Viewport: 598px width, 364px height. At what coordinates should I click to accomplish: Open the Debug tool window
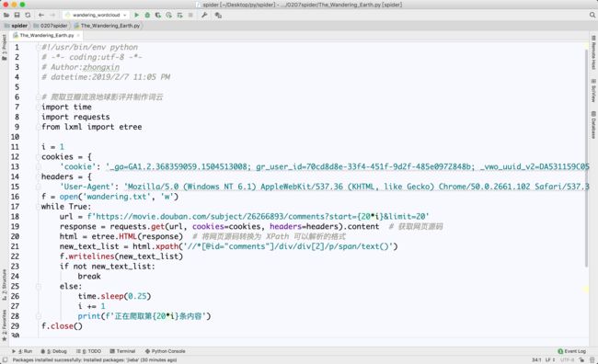[x=53, y=351]
